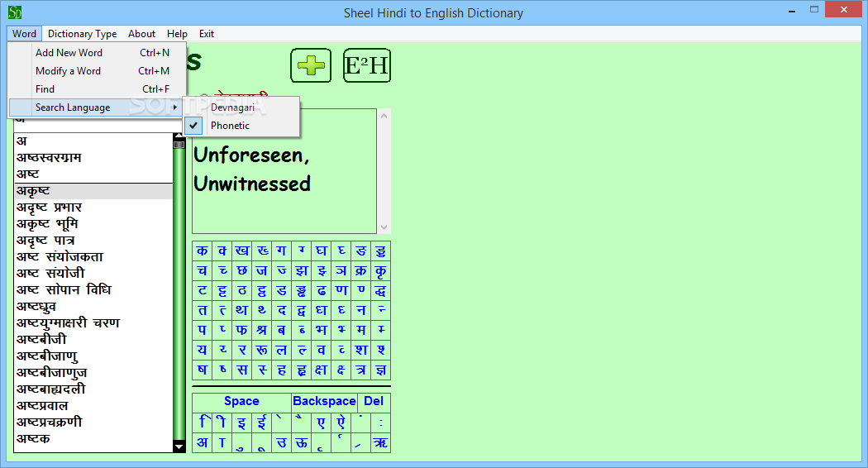Click the meaning box scroll-up arrow
This screenshot has width=868, height=468.
point(384,115)
